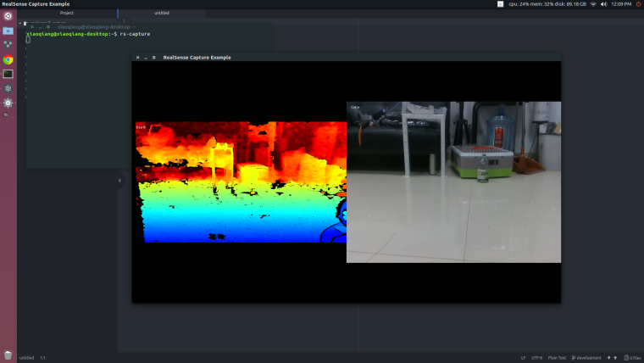Open the Files home folder in dock

[x=8, y=31]
